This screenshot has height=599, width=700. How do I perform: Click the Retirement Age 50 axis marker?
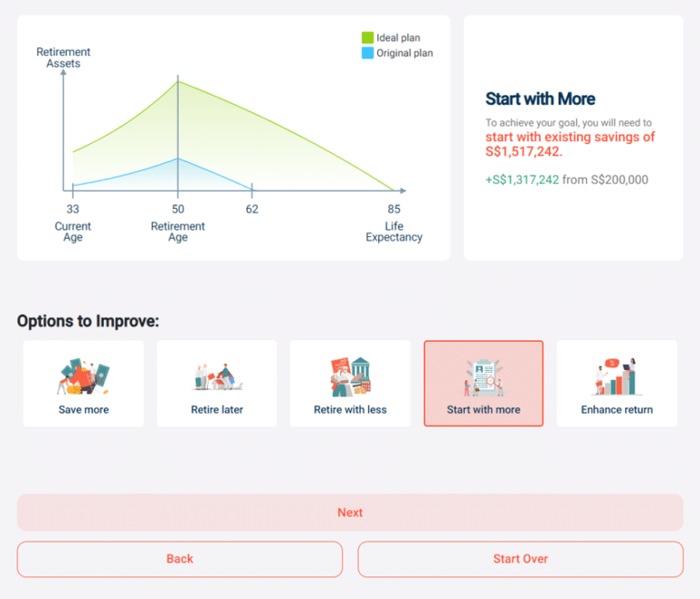pos(178,210)
